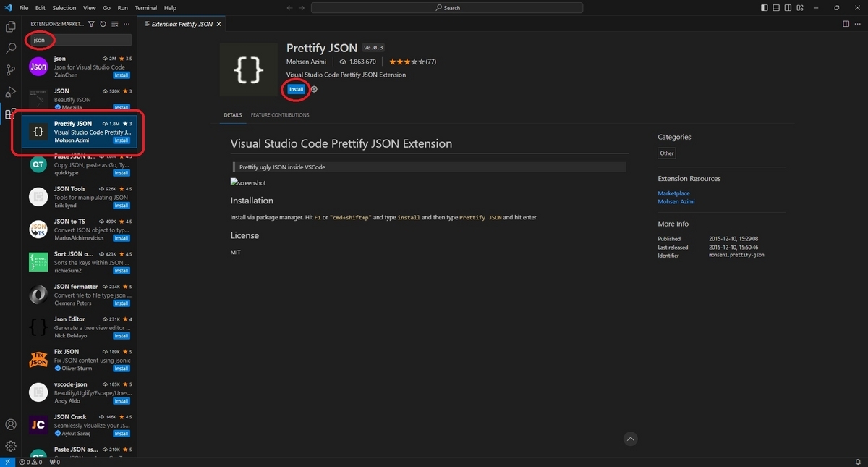Install the JSON Crack extension

tap(122, 434)
